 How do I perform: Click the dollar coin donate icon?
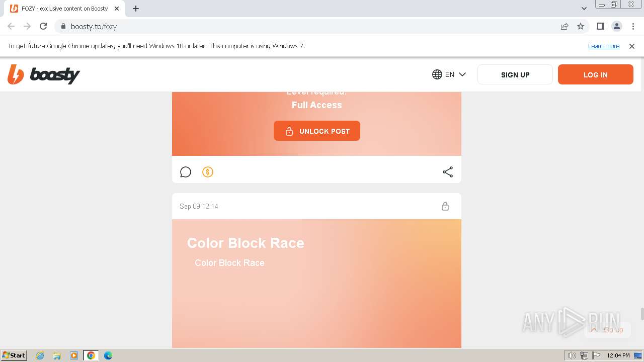pyautogui.click(x=208, y=172)
